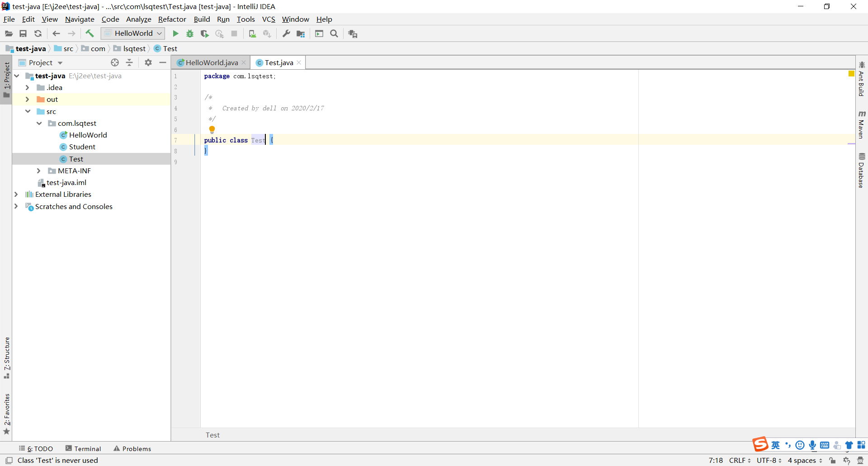
Task: Open Settings via the wrench icon
Action: [x=286, y=33]
